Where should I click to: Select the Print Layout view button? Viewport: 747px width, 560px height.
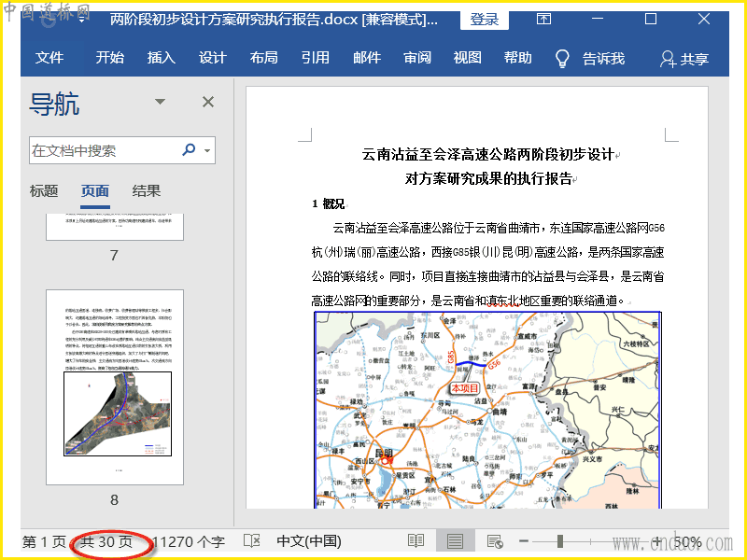coord(455,541)
